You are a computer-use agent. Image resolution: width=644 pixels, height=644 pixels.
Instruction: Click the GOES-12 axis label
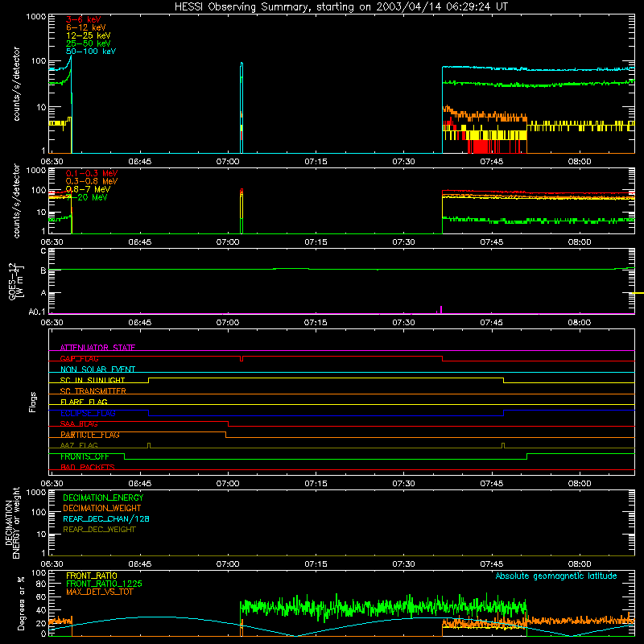(14, 281)
